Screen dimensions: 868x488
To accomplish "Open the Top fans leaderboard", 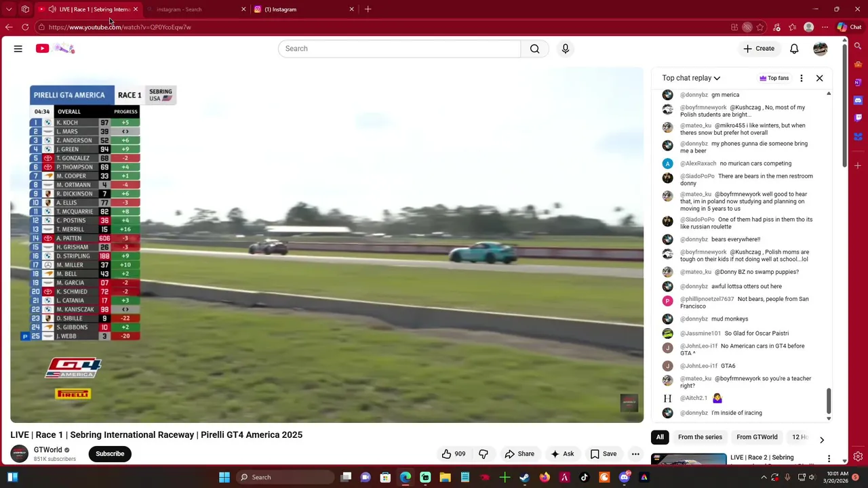I will 774,78.
